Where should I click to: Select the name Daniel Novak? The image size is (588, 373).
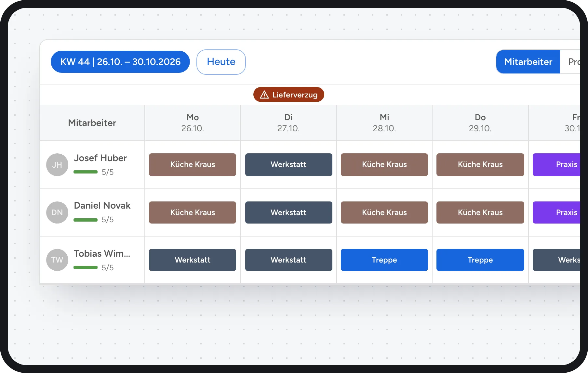pyautogui.click(x=102, y=205)
